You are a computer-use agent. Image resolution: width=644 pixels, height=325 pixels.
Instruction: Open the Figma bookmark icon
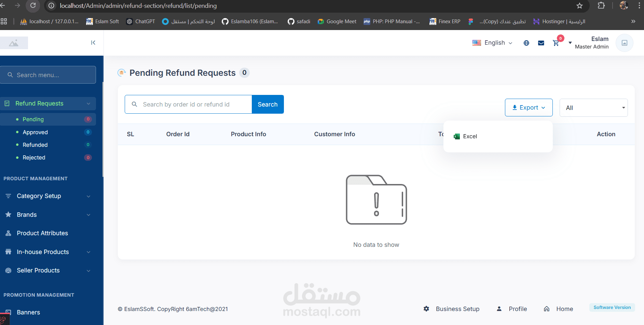click(471, 22)
